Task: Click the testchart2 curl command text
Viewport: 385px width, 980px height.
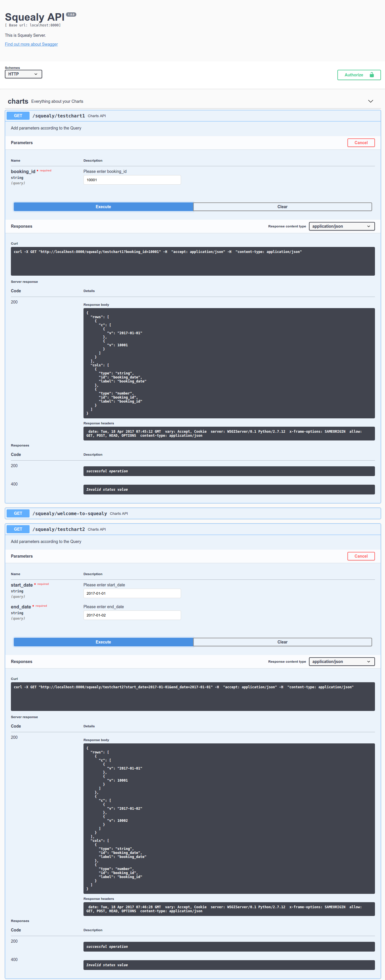Action: 184,687
